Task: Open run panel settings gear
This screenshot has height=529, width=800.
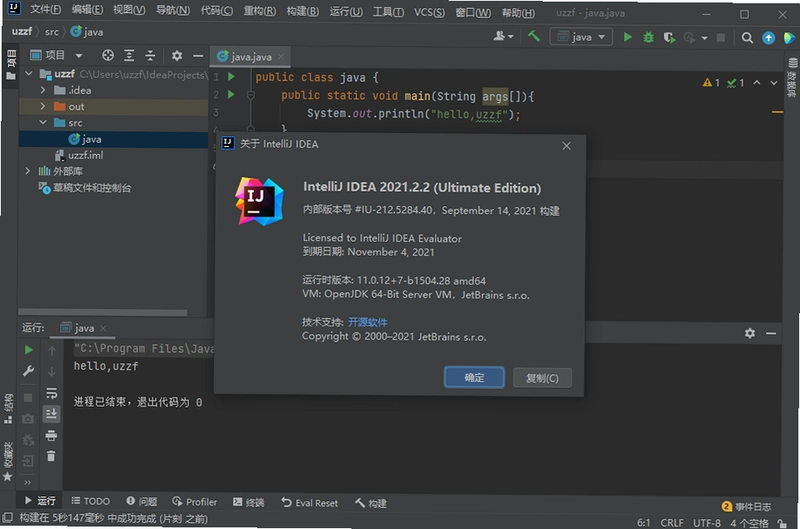Action: click(749, 333)
